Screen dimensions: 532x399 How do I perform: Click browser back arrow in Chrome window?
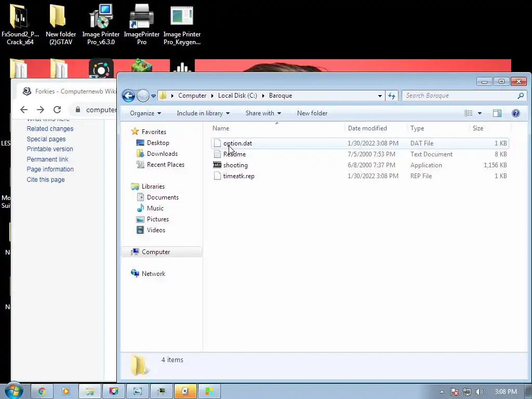(24, 110)
